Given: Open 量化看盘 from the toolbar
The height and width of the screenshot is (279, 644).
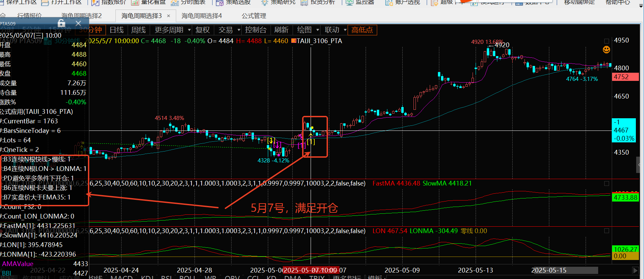Looking at the screenshot, I should (135, 3).
